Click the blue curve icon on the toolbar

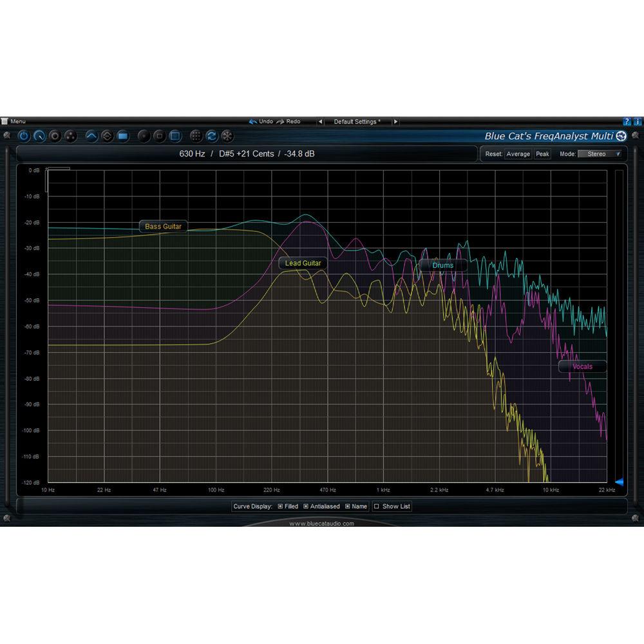pyautogui.click(x=93, y=136)
